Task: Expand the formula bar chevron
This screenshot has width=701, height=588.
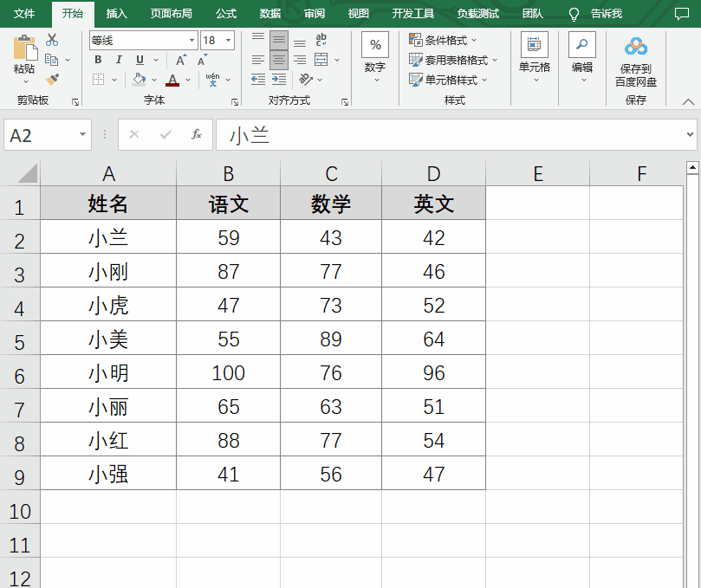Action: pos(690,134)
